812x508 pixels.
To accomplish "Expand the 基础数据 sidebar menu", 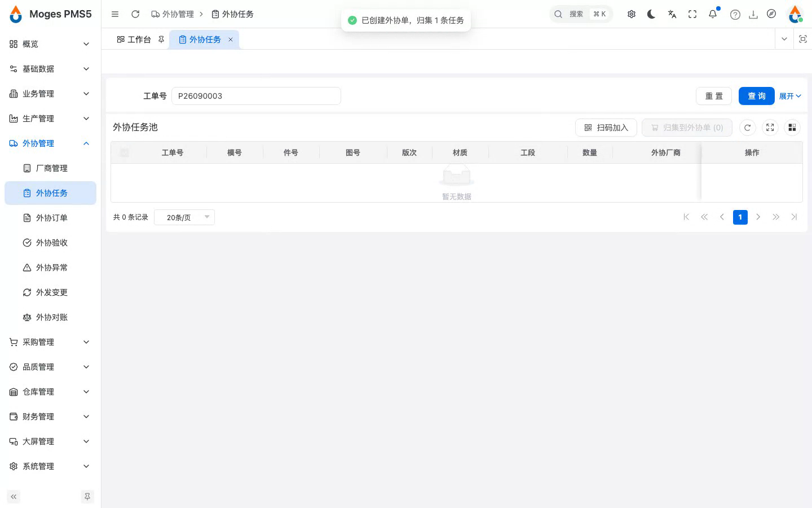I will click(50, 69).
